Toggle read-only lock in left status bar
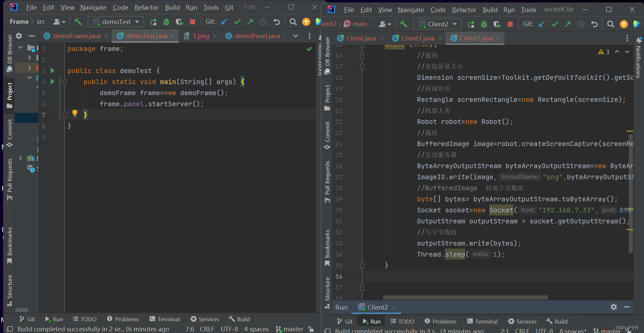The height and width of the screenshot is (333, 644). point(311,329)
